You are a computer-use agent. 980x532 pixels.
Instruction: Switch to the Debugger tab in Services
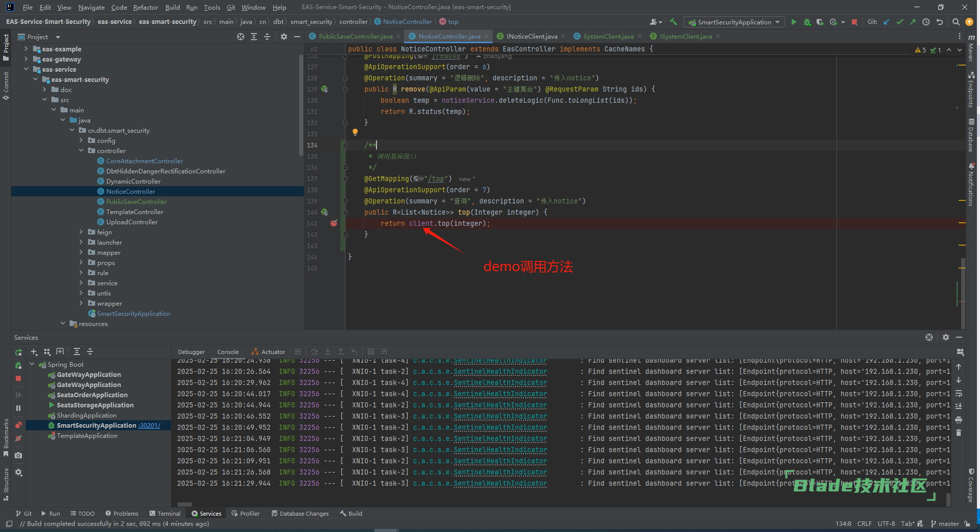click(x=191, y=352)
